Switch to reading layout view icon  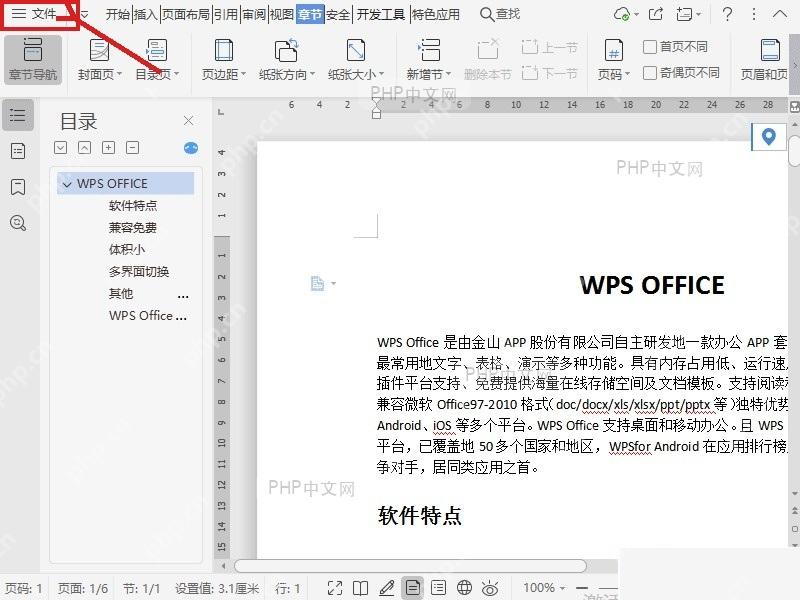point(361,588)
